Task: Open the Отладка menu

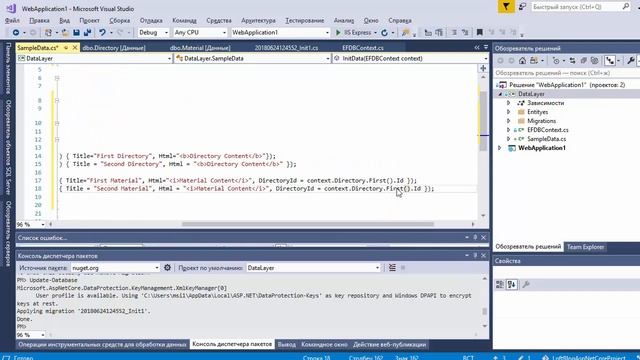Action: [151, 20]
